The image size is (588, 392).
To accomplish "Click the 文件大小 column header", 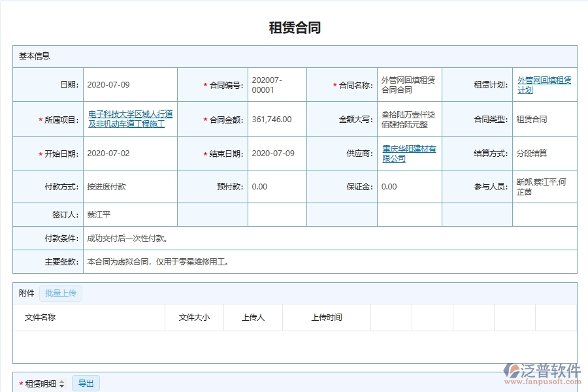I will tap(193, 318).
